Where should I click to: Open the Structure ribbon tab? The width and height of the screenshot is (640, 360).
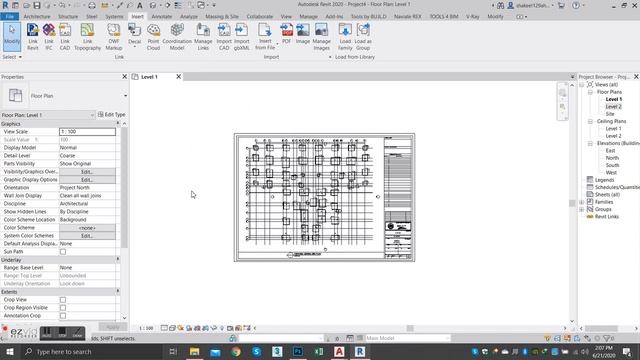click(68, 17)
